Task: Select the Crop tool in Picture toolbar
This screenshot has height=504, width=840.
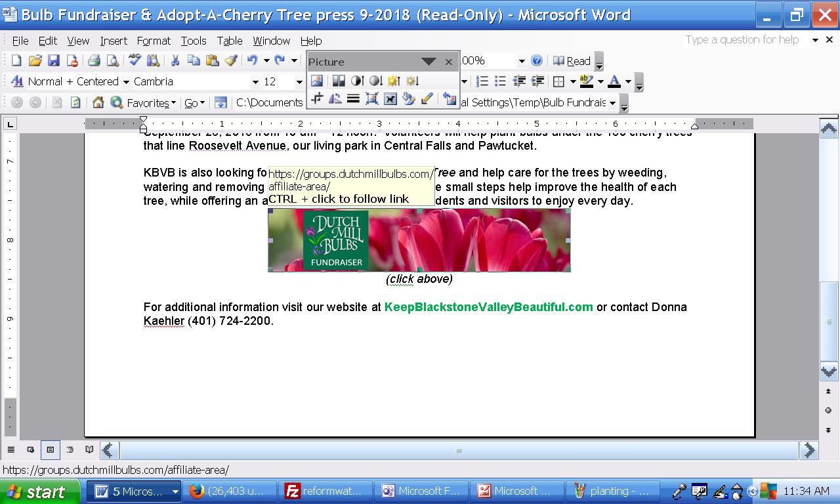Action: pos(317,99)
